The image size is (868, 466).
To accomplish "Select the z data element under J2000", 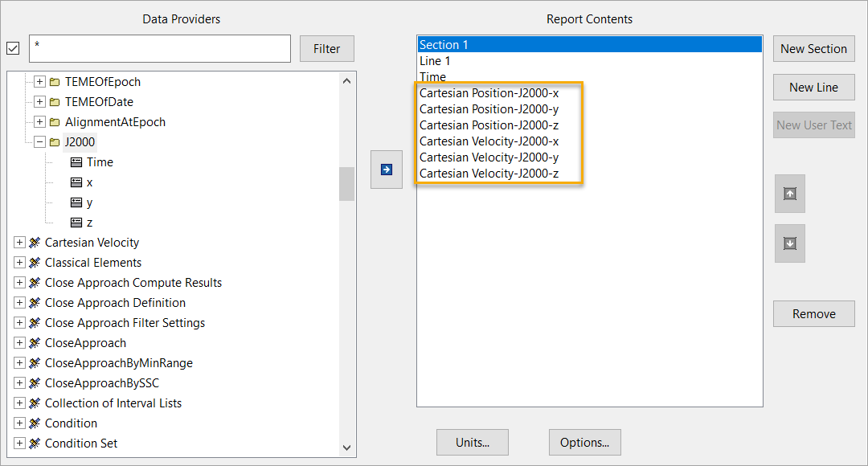I will [89, 223].
